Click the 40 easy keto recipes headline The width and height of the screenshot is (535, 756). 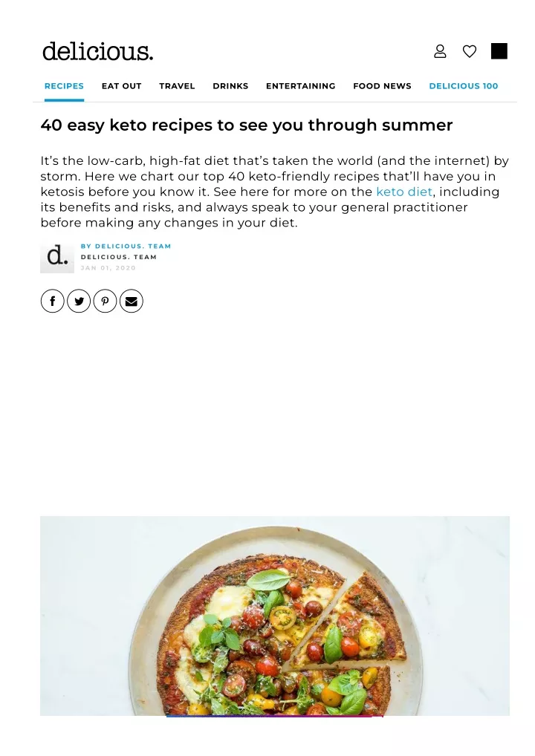247,125
